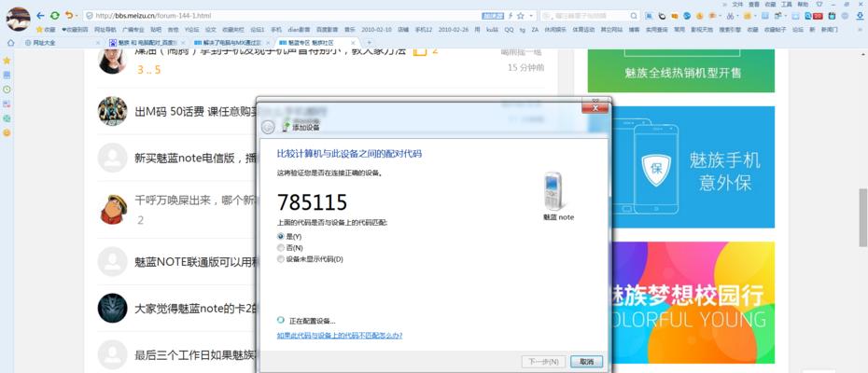Close the 魅蓝专区 tab
The image size is (868, 373).
tap(353, 42)
